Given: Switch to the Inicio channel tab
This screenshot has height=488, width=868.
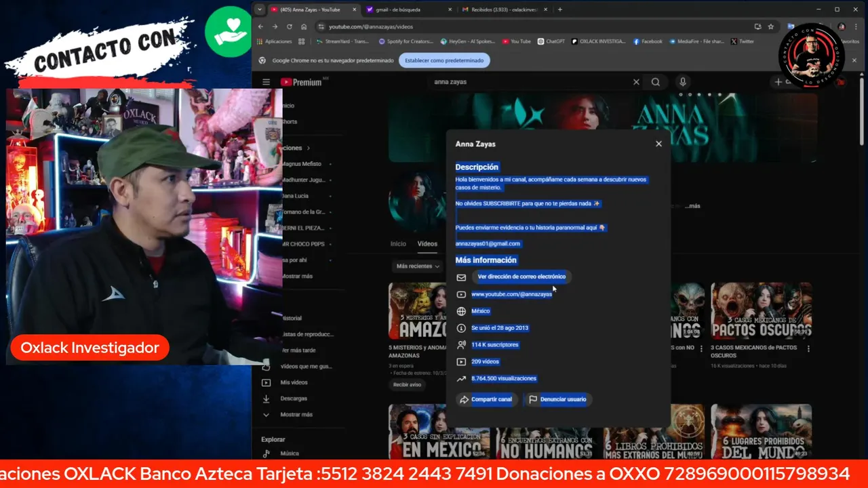Looking at the screenshot, I should point(398,244).
